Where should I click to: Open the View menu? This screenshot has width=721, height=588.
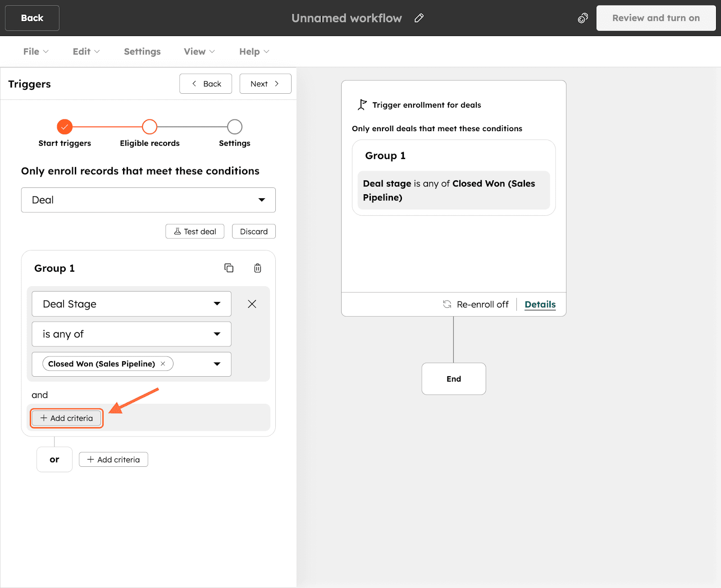pos(199,52)
